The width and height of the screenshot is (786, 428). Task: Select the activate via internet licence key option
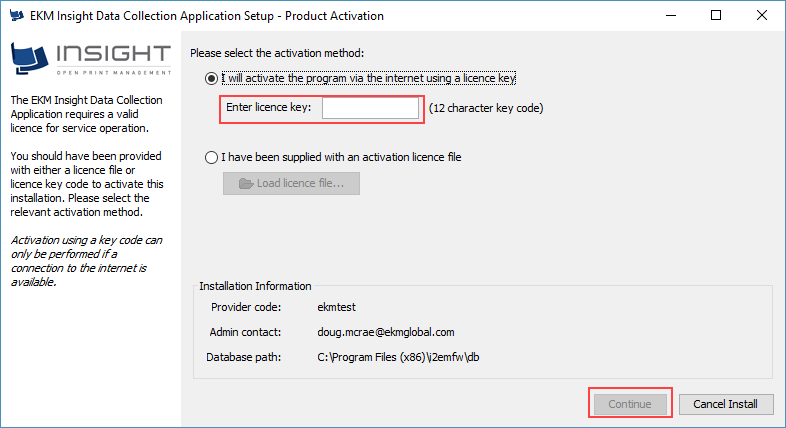point(210,78)
